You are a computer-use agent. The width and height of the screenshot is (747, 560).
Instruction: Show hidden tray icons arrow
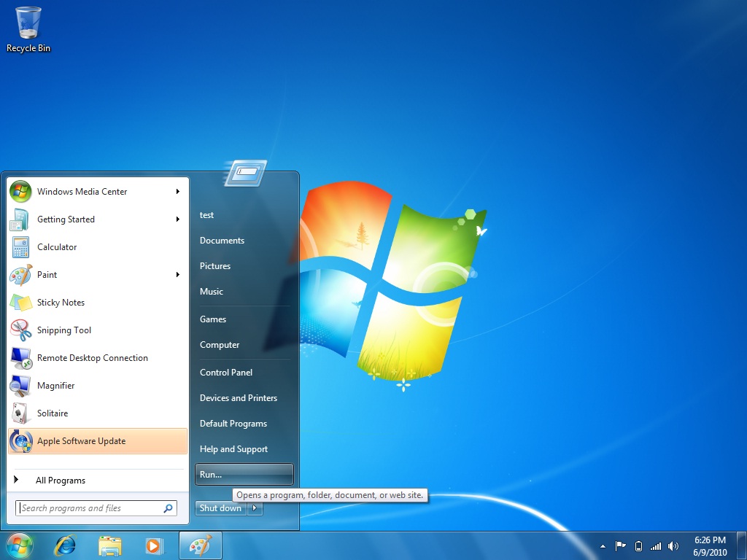pos(603,546)
